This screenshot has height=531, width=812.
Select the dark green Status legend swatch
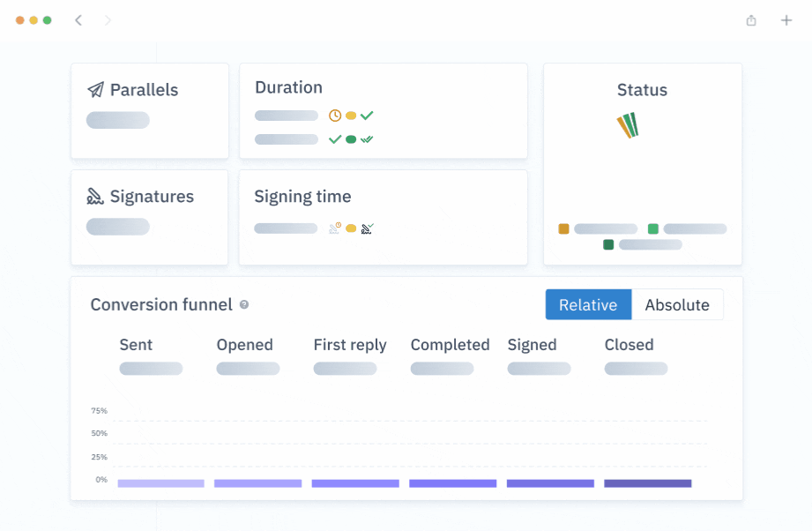(608, 244)
